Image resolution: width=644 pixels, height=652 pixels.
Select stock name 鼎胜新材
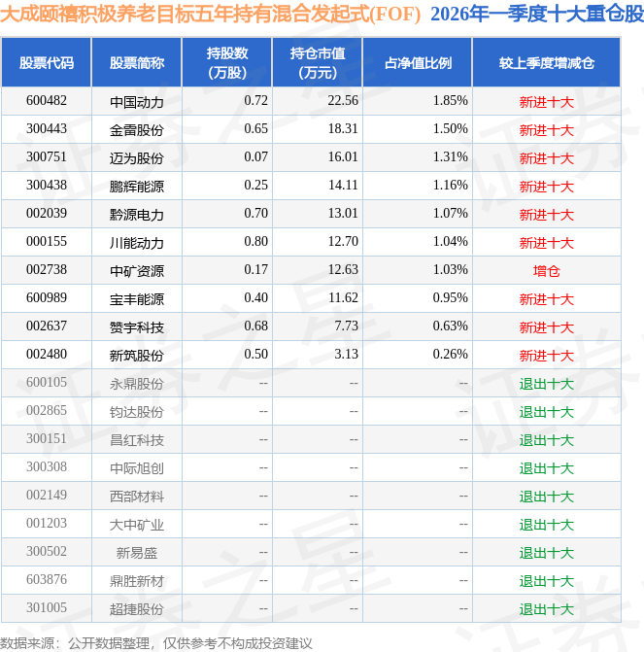coord(136,581)
